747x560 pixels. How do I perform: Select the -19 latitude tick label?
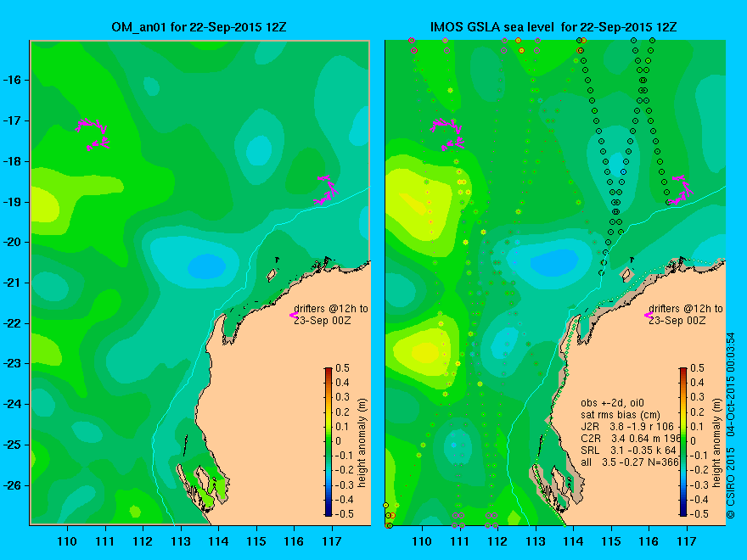[x=13, y=202]
